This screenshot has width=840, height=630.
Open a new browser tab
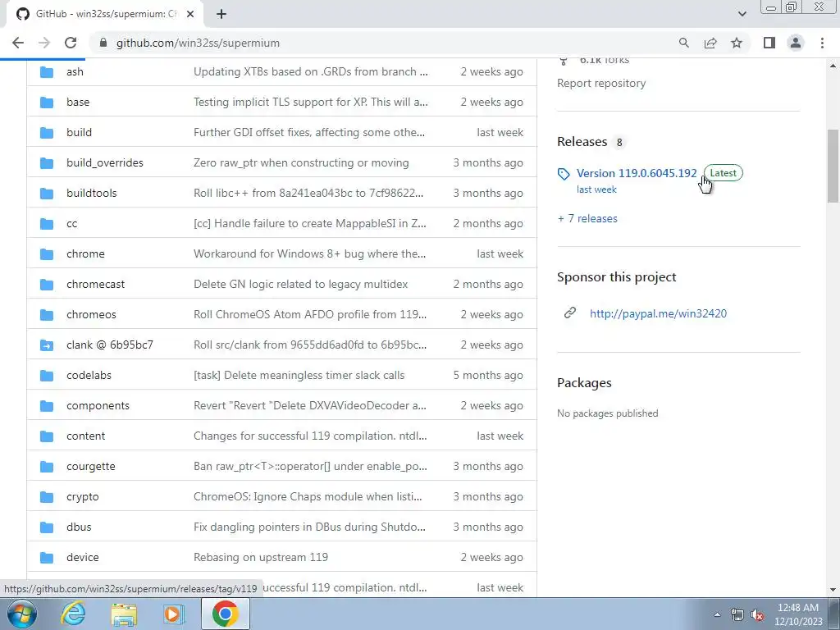[x=221, y=15]
